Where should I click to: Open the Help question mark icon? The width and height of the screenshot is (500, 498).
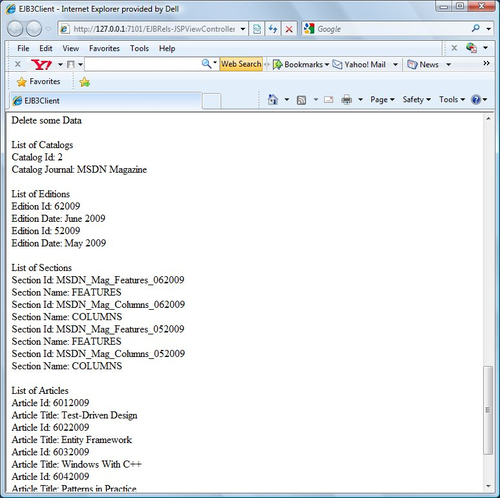pyautogui.click(x=476, y=99)
